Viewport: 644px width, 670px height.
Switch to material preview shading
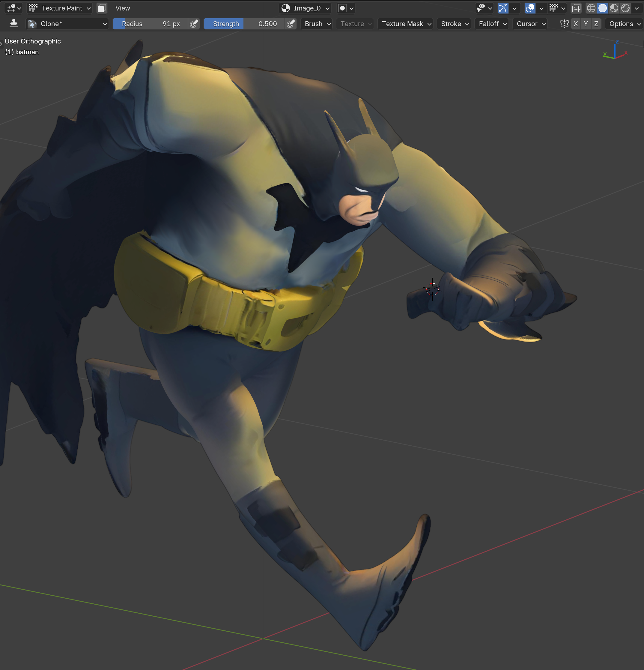pyautogui.click(x=614, y=8)
